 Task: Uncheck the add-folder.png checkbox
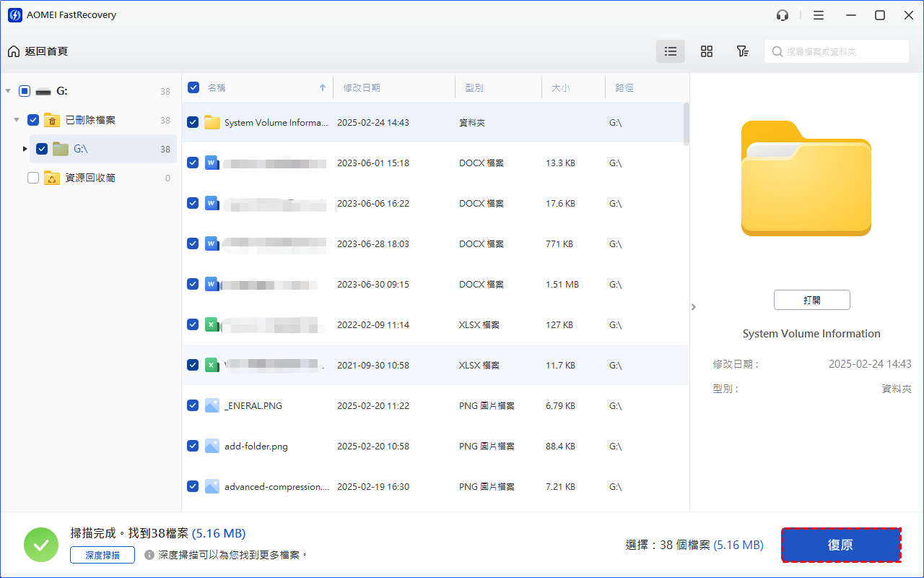[x=193, y=447]
